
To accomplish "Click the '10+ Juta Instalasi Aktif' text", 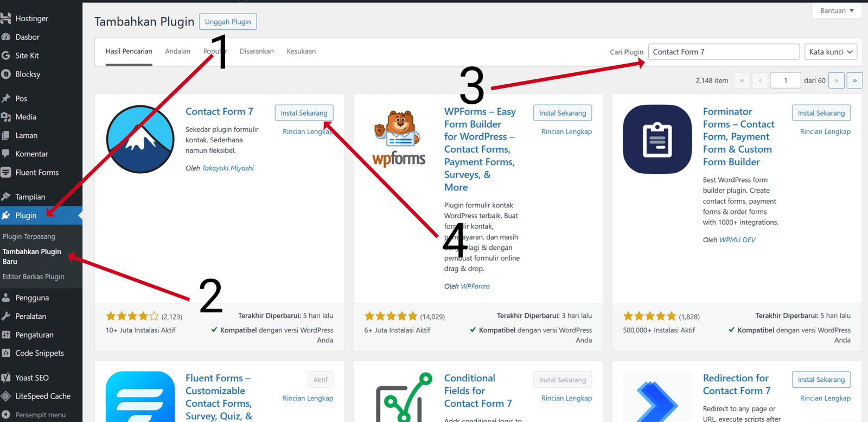I will [x=141, y=330].
